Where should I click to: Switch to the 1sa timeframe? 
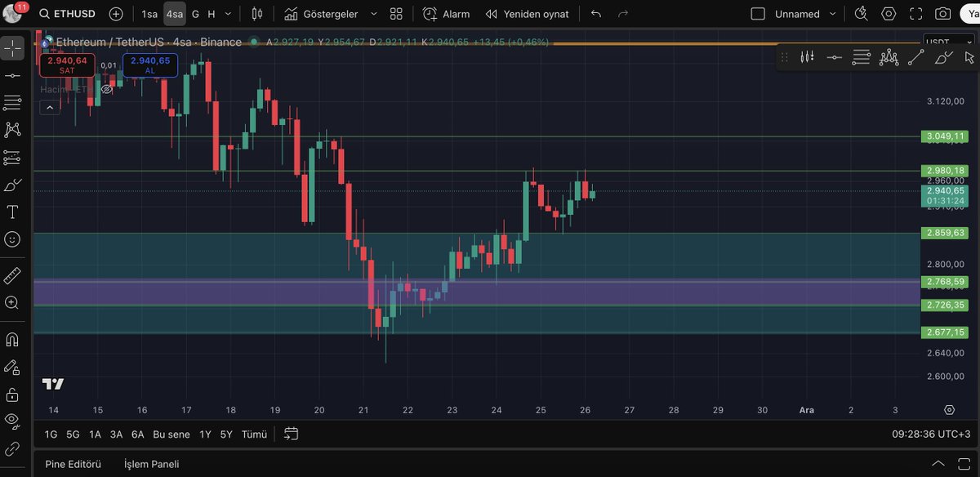[x=149, y=14]
